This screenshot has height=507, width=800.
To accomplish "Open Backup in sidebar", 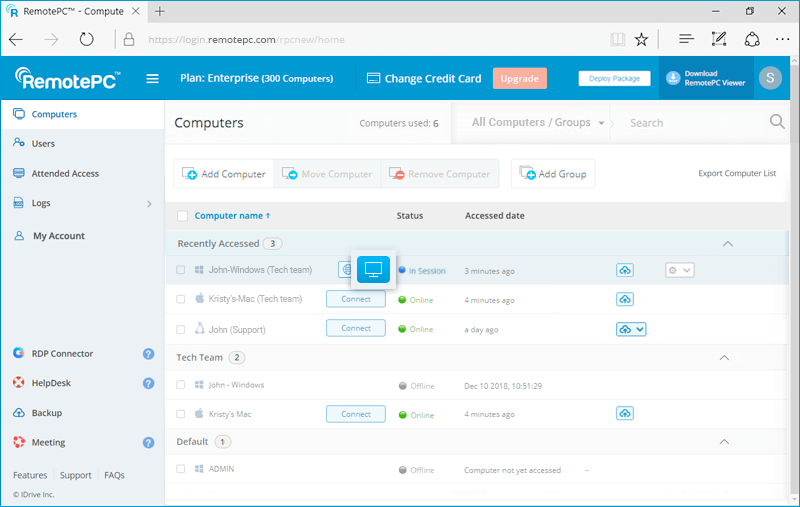I will point(46,413).
